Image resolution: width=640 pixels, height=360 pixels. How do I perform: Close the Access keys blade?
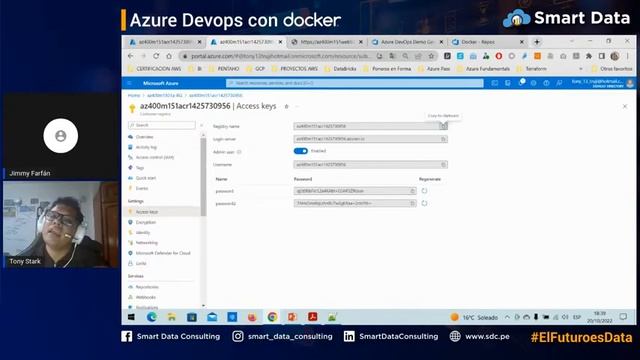click(x=625, y=107)
